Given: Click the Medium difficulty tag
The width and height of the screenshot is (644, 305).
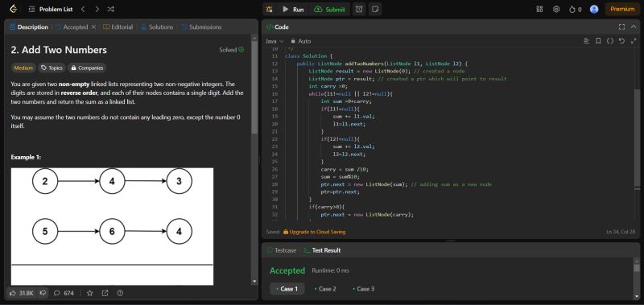Looking at the screenshot, I should tap(23, 68).
